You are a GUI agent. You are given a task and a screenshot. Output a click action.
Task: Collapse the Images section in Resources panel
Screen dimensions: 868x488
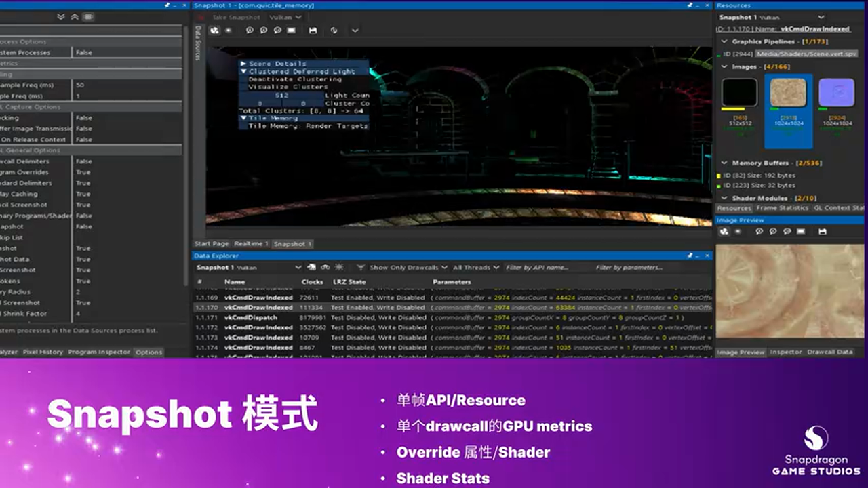[x=724, y=66]
